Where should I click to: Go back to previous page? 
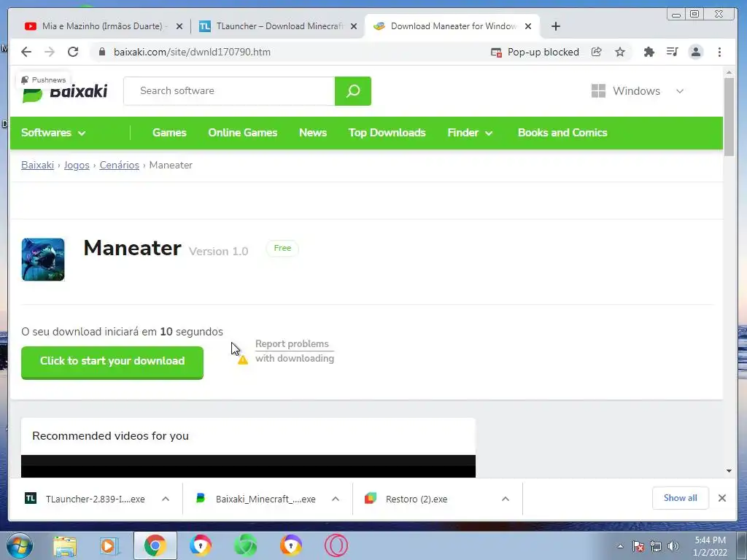click(x=26, y=52)
